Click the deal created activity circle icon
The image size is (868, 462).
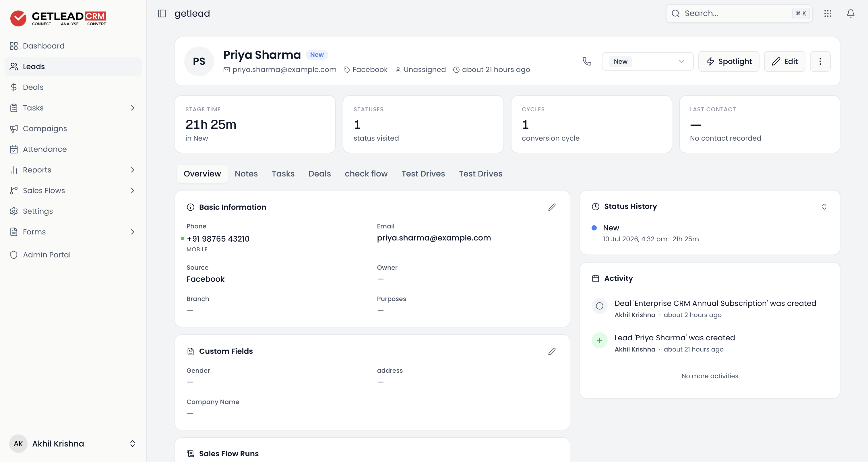(x=599, y=306)
